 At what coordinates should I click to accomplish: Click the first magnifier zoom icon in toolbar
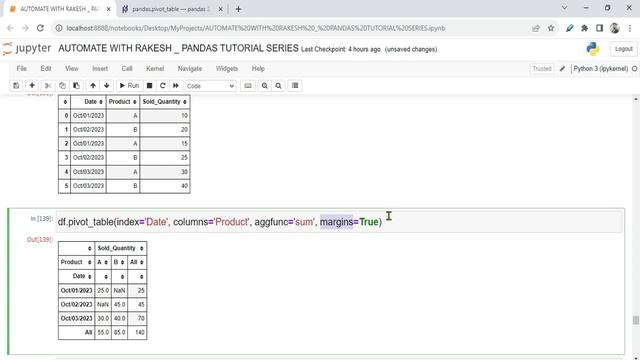pyautogui.click(x=264, y=86)
